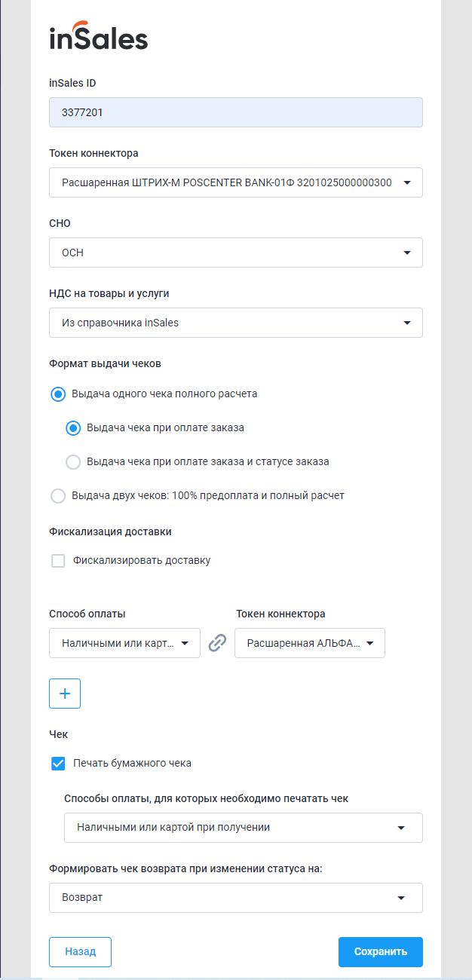
Task: Uncheck 'Печать бумажного чека' checkbox
Action: (58, 764)
